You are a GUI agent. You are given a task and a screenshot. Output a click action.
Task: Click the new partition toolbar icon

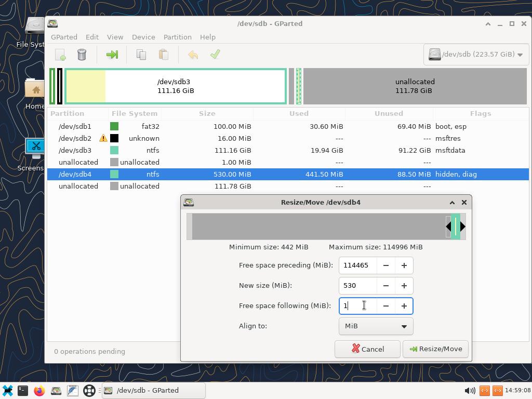[x=60, y=55]
